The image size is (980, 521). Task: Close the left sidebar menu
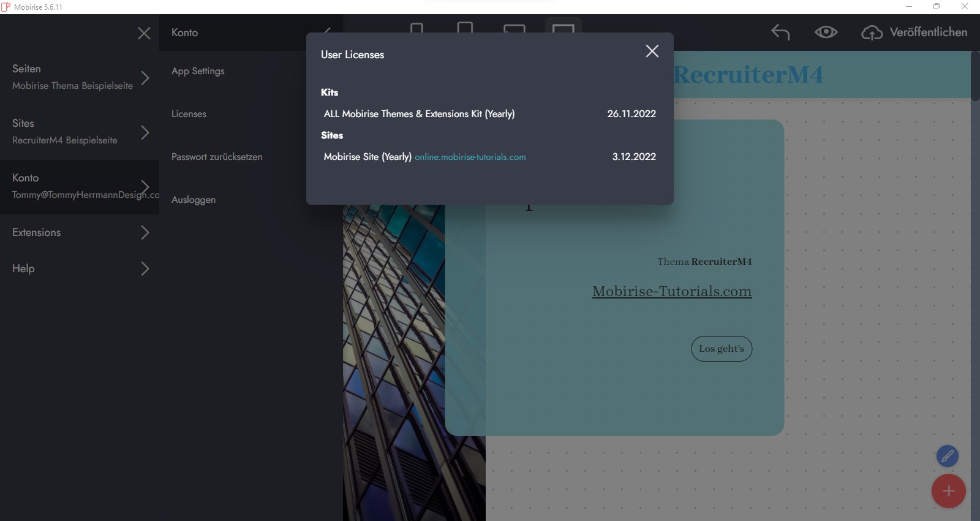coord(144,33)
